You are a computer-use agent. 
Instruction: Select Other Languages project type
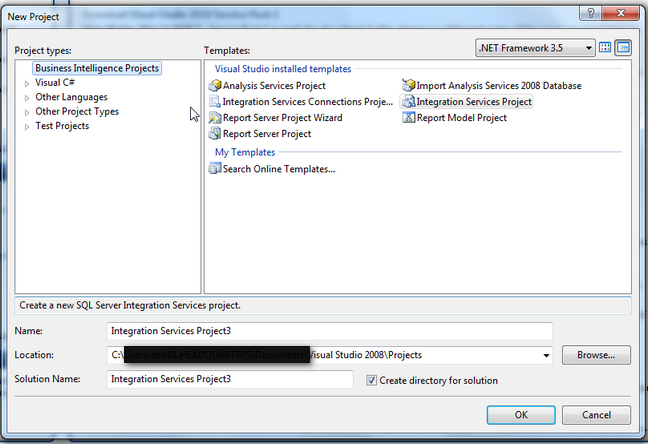click(71, 97)
